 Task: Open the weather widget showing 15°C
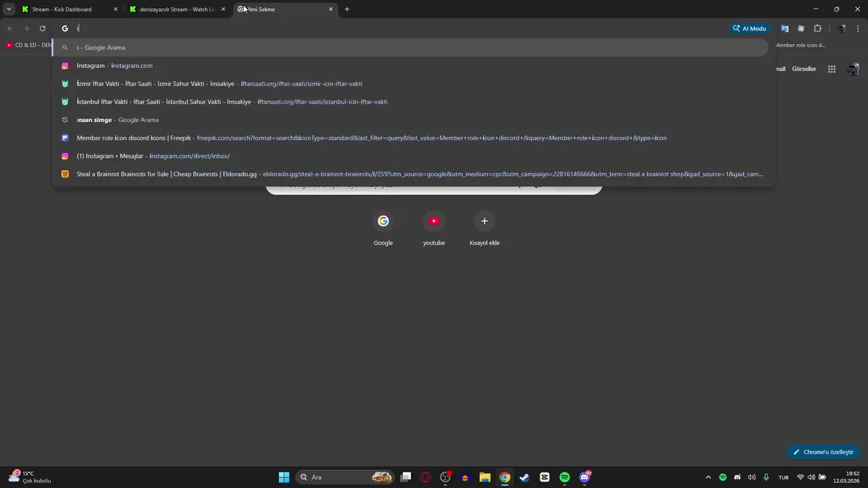point(30,477)
